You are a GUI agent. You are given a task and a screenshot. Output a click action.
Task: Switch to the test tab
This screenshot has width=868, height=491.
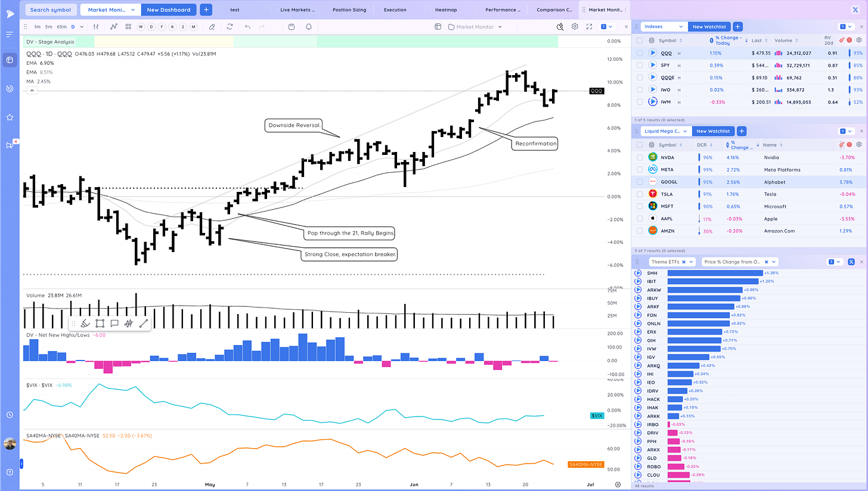pos(234,10)
